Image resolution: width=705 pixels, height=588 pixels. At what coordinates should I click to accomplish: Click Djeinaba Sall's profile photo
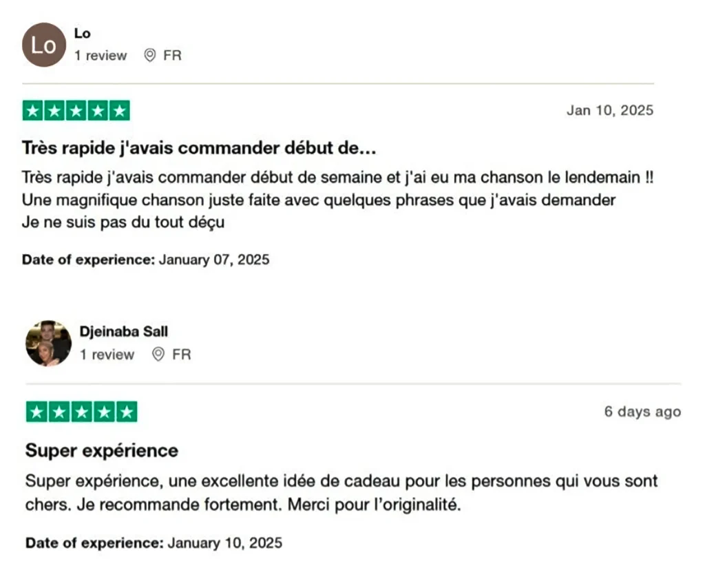pos(49,343)
